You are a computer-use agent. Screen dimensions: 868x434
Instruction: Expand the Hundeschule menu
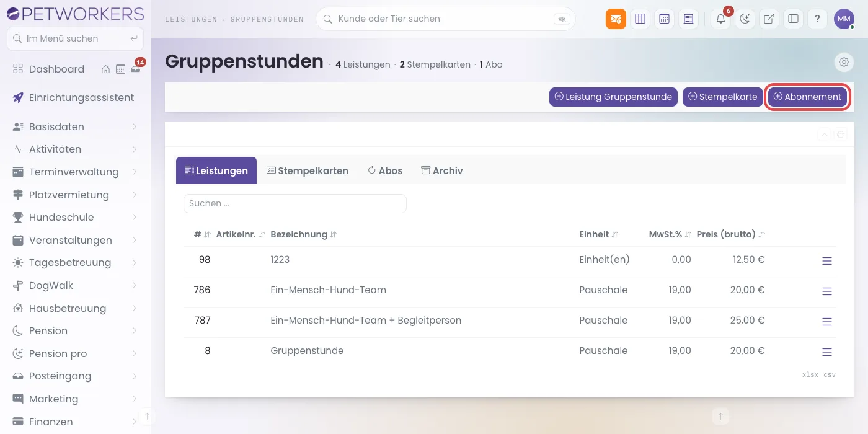click(75, 218)
